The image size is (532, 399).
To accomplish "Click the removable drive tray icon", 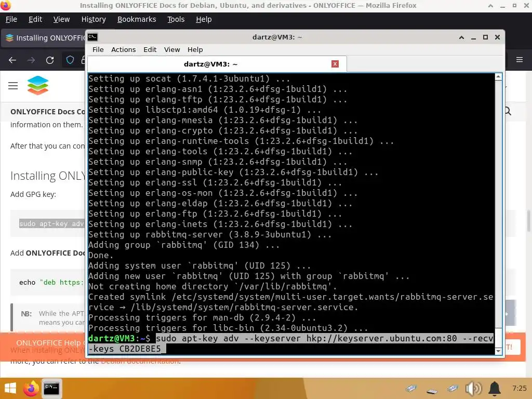I will click(432, 391).
